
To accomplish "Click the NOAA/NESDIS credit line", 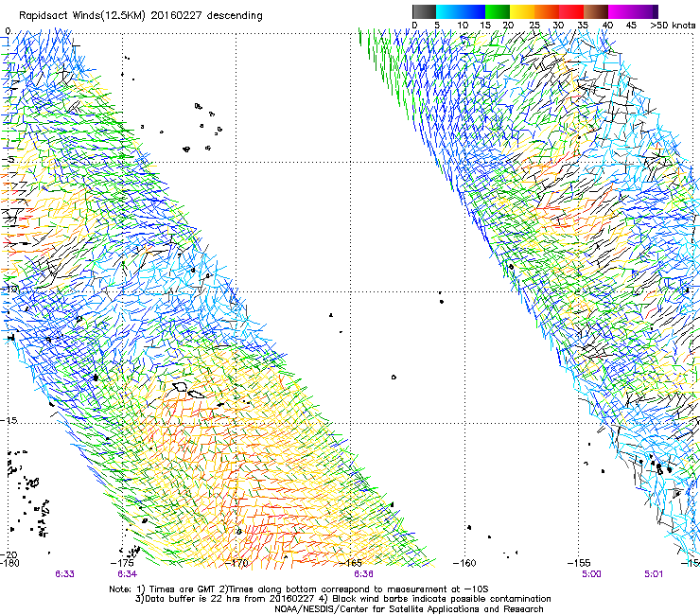I will tap(409, 608).
